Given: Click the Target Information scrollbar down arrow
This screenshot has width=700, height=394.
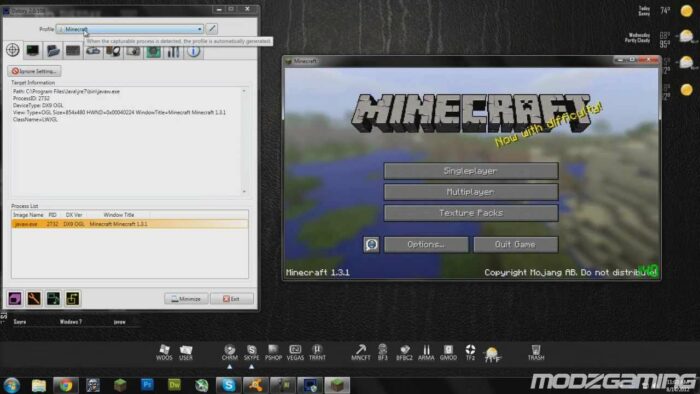Looking at the screenshot, I should [x=244, y=191].
